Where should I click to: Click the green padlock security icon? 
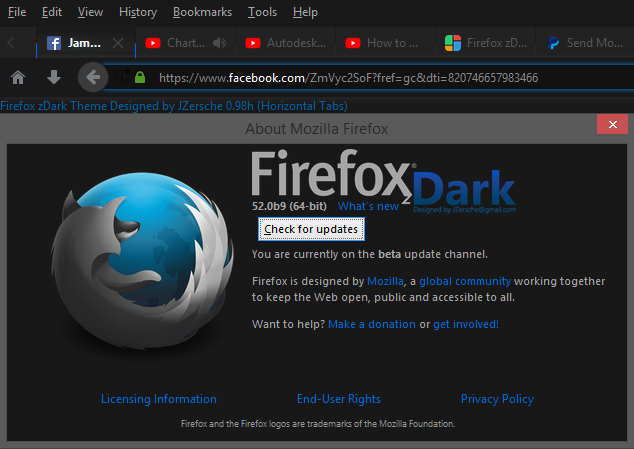[x=140, y=77]
